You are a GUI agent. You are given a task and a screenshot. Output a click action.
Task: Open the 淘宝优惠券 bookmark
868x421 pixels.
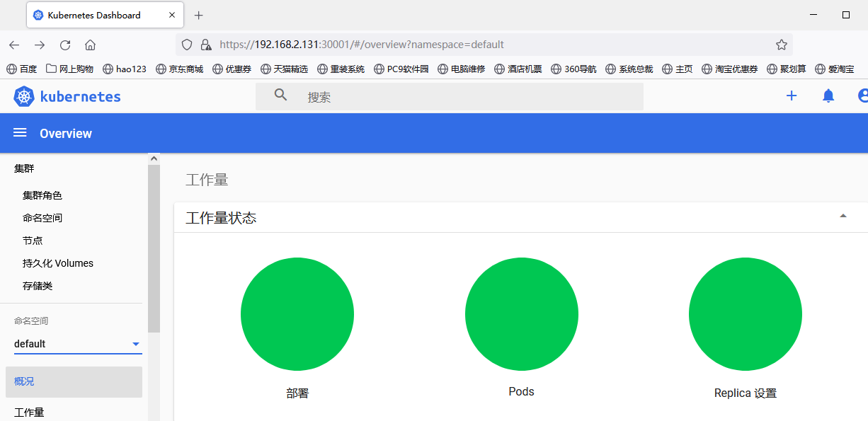point(730,69)
